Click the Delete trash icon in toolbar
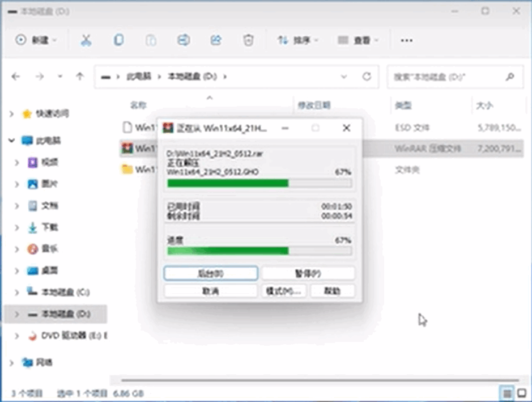The width and height of the screenshot is (532, 402). (x=248, y=40)
